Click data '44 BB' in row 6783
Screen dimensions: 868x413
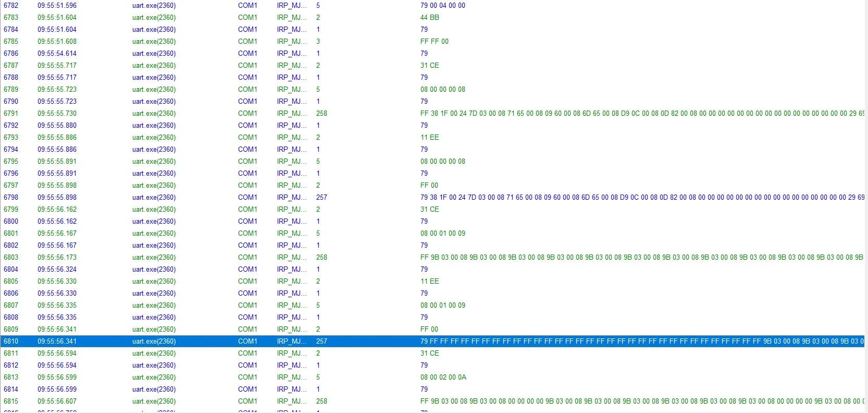430,18
